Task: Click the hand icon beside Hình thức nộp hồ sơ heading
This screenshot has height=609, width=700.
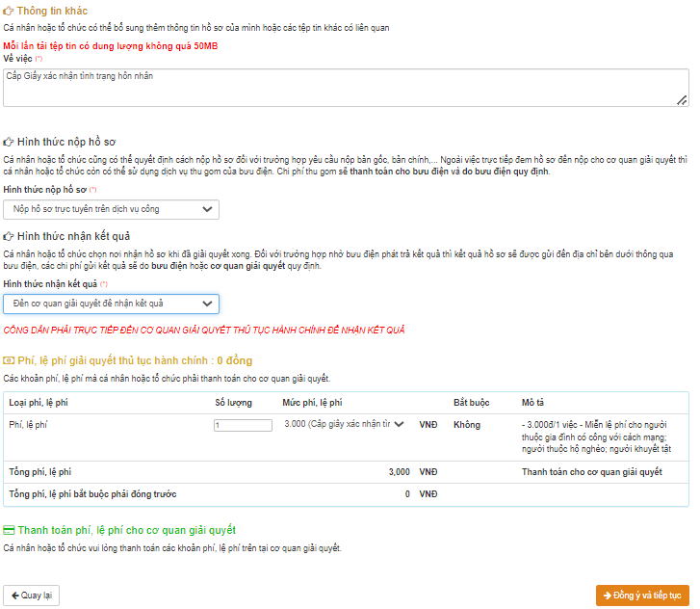Action: [x=9, y=141]
